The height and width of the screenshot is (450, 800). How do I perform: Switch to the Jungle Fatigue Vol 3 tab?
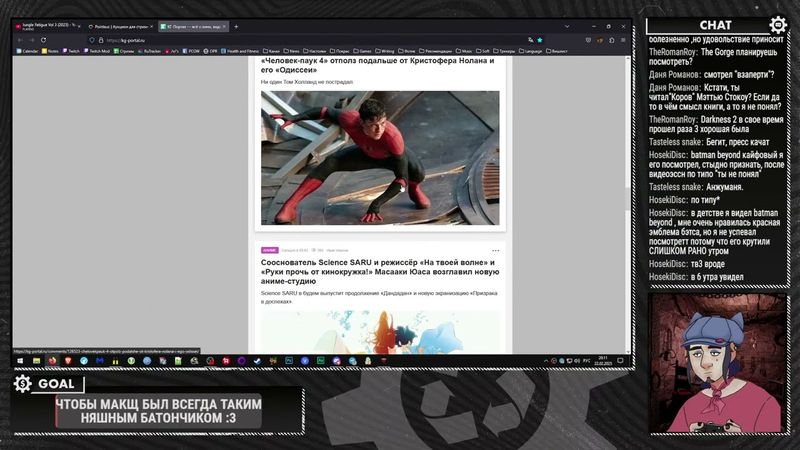(x=47, y=26)
